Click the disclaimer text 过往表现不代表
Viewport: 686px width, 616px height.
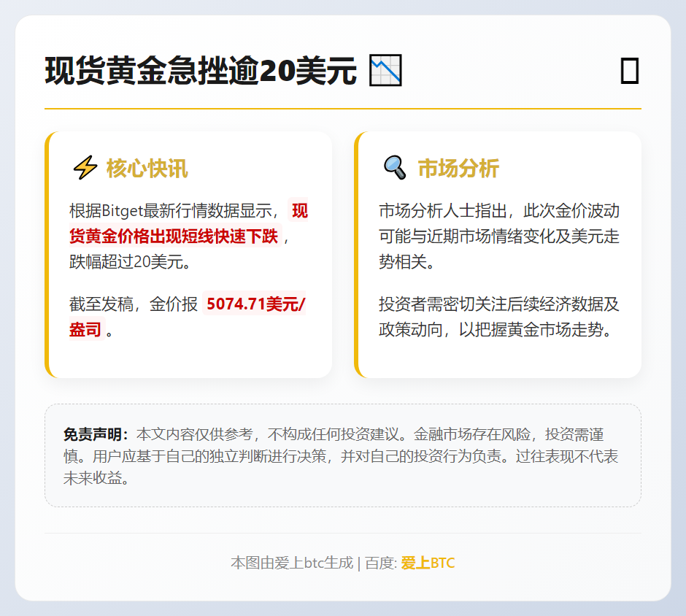[566, 456]
